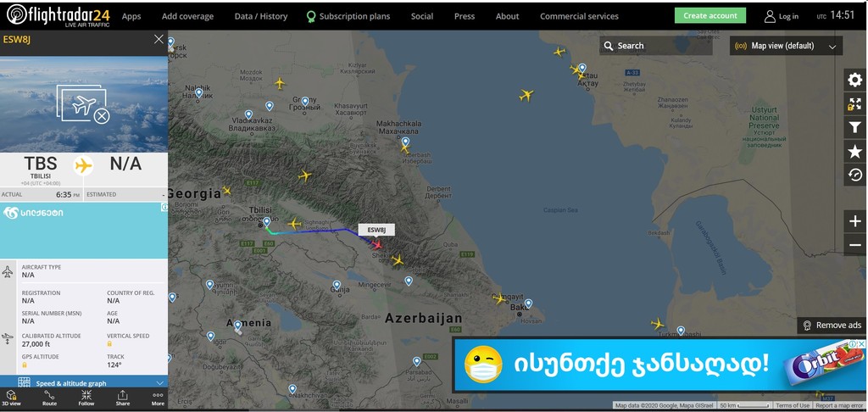Open the Data / History menu
This screenshot has height=412, width=868.
coord(261,16)
